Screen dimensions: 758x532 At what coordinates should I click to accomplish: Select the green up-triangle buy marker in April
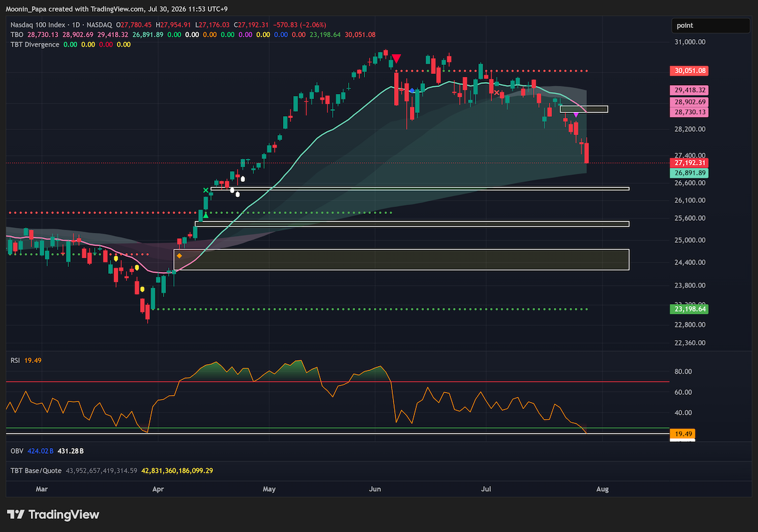(x=205, y=216)
